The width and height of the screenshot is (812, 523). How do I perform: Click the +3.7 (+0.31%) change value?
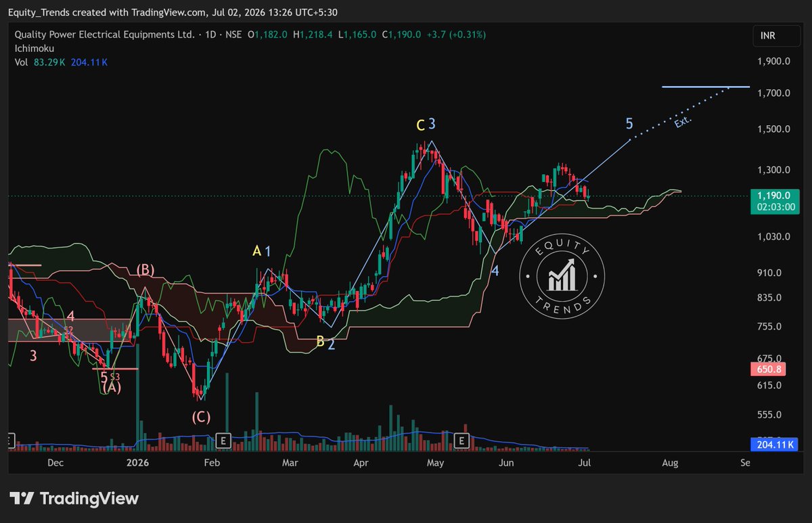point(456,35)
